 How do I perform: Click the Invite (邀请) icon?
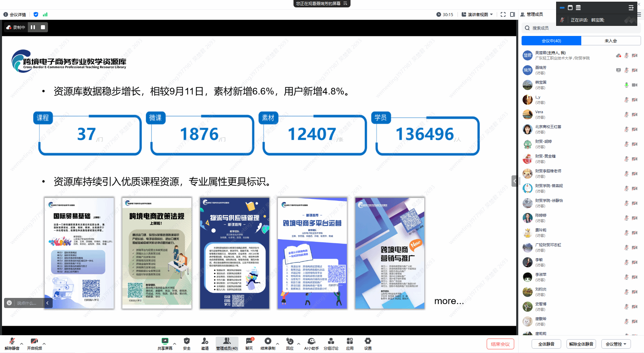click(x=205, y=341)
